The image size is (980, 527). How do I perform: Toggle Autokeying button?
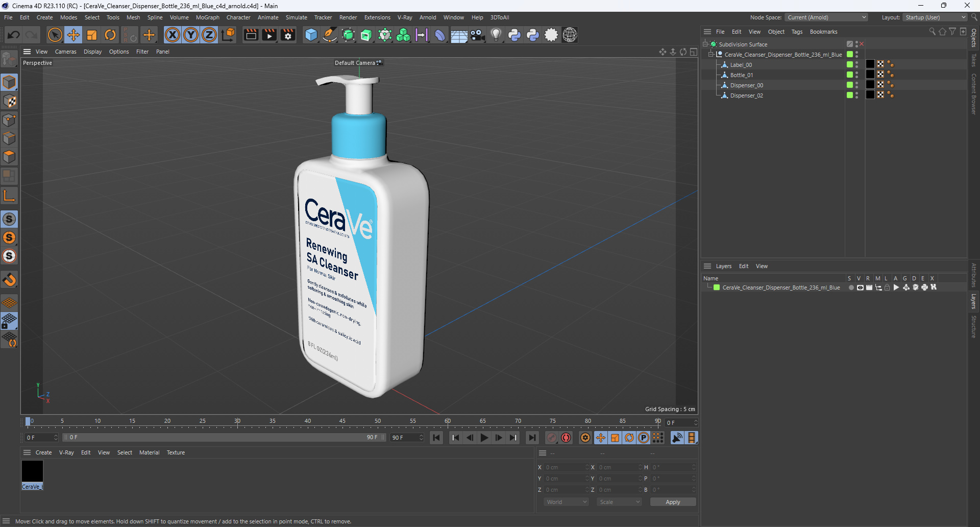pyautogui.click(x=566, y=438)
